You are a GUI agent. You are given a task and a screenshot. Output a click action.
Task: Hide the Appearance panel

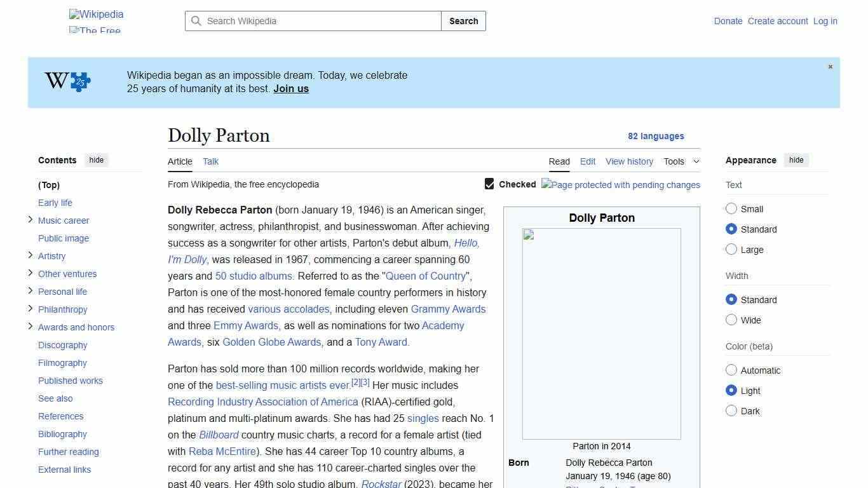pos(796,159)
